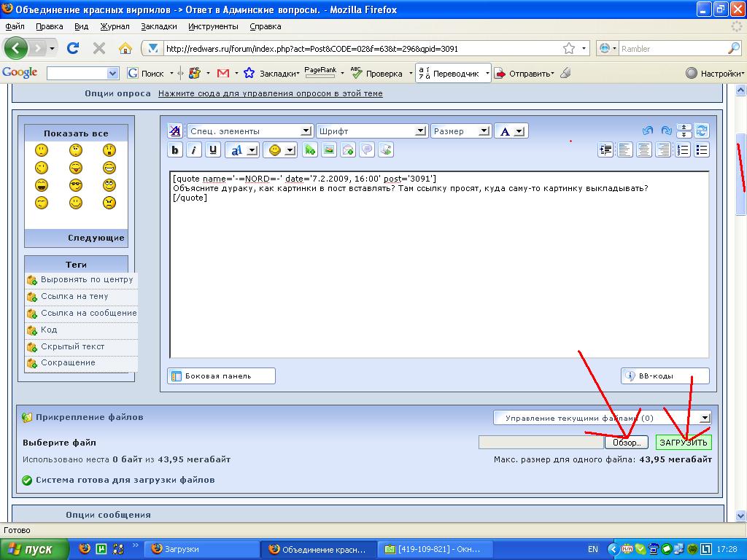Insert numbered list in editor
This screenshot has width=747, height=560.
coord(683,150)
